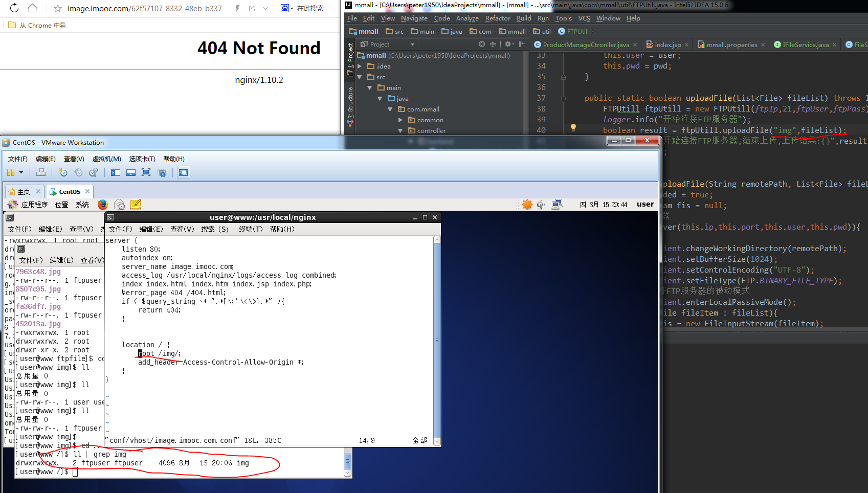Viewport: 868px width, 493px height.
Task: Switch to IFileService.java editor tab
Action: (x=806, y=45)
